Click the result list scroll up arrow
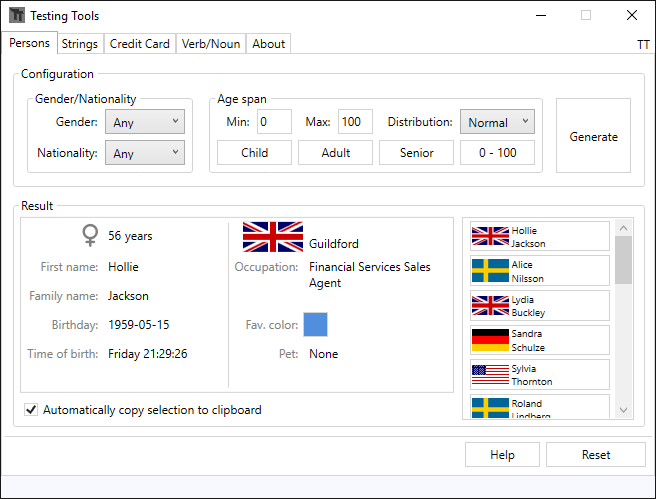The image size is (656, 499). tap(623, 228)
